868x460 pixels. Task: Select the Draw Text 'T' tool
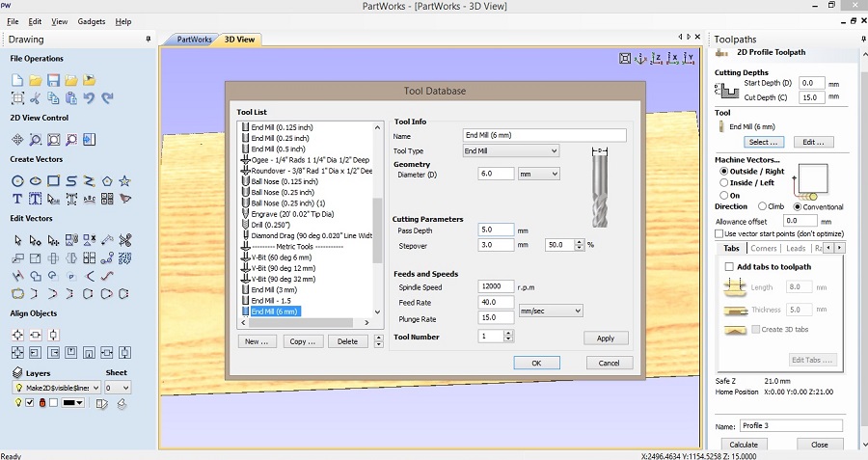[x=17, y=198]
